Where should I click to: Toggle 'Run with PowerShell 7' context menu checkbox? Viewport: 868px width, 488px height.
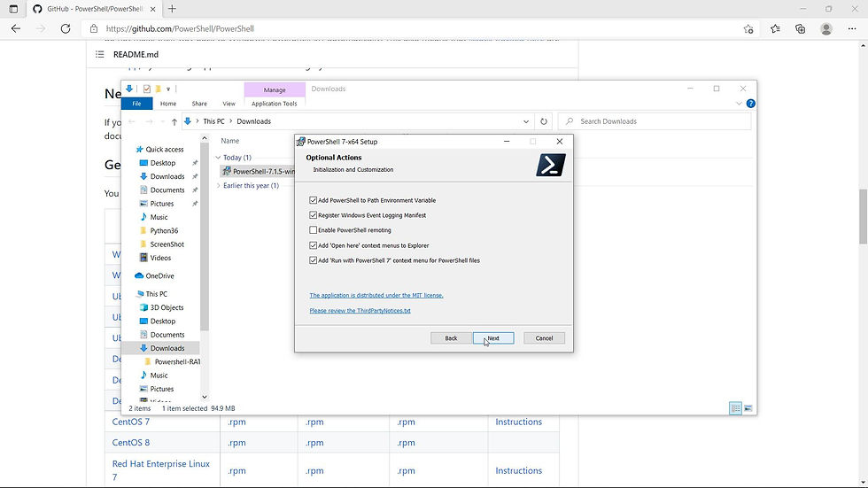click(314, 260)
